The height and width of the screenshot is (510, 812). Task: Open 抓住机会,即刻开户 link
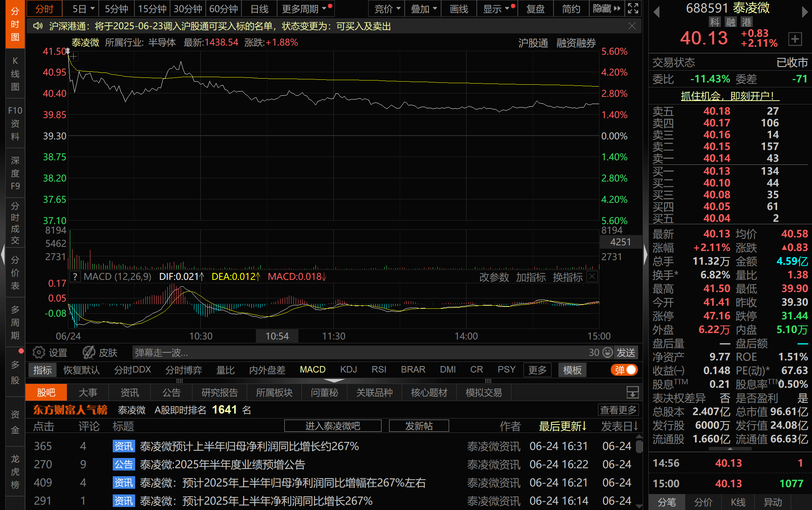pos(730,96)
